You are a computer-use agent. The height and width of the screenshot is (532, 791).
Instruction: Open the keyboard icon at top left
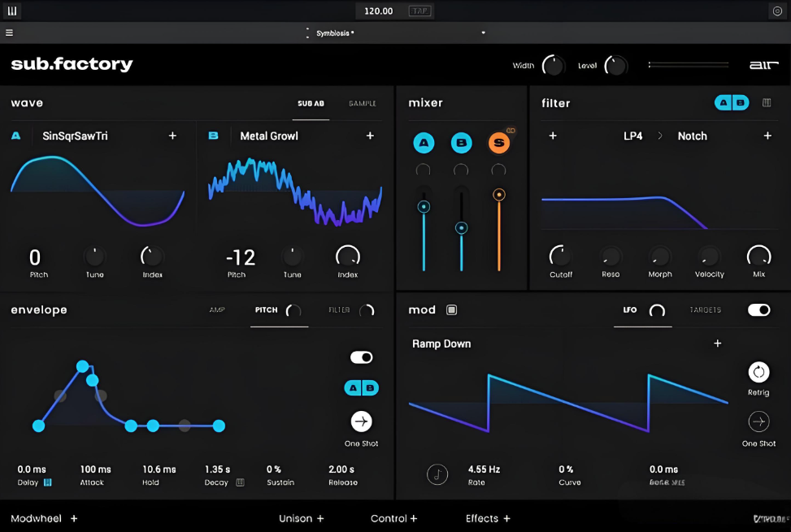point(12,11)
